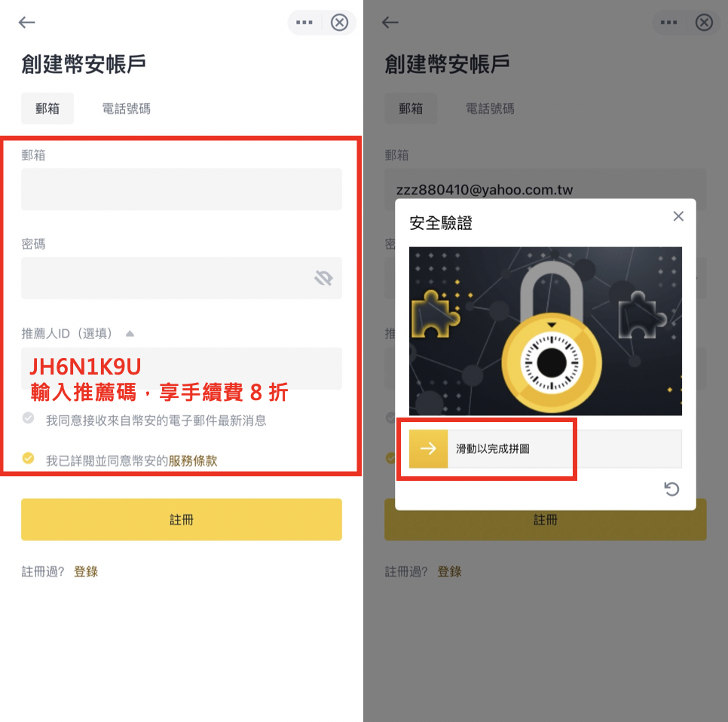Refresh the puzzle captcha image
This screenshot has height=722, width=728.
coord(671,489)
